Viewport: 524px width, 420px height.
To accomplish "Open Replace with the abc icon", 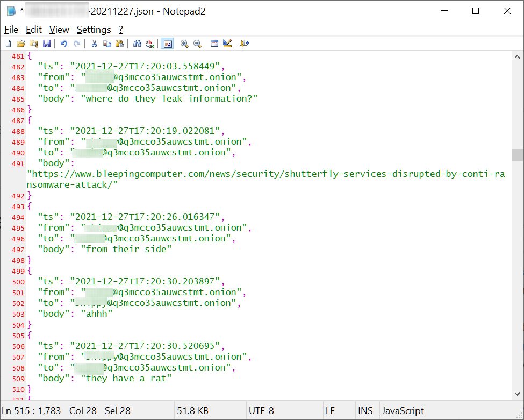I will [x=150, y=44].
